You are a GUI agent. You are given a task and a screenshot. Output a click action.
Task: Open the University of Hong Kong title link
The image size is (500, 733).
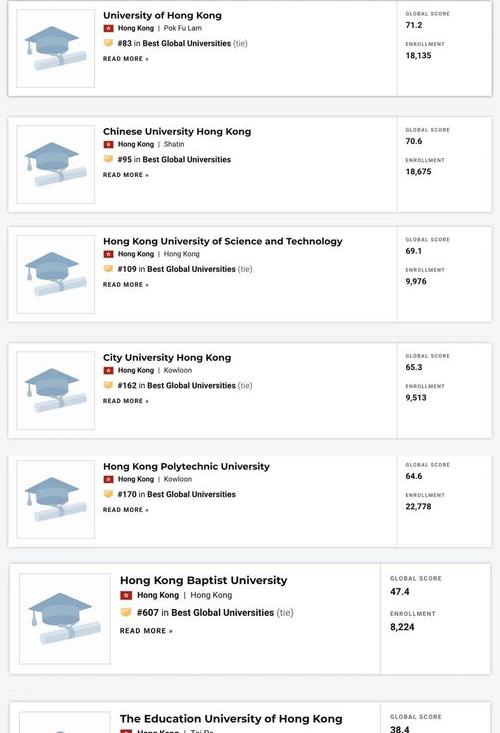(x=162, y=15)
